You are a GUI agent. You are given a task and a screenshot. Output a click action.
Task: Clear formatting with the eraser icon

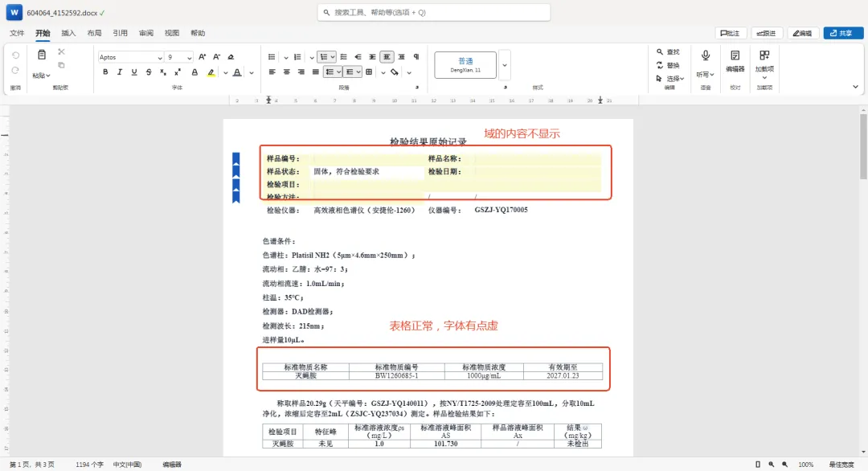pos(231,57)
